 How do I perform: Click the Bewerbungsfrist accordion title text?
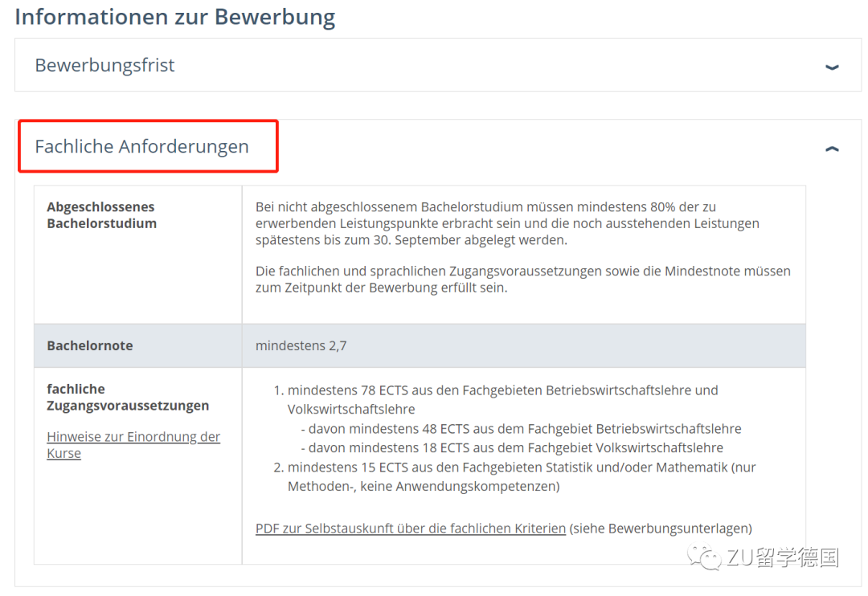(104, 65)
